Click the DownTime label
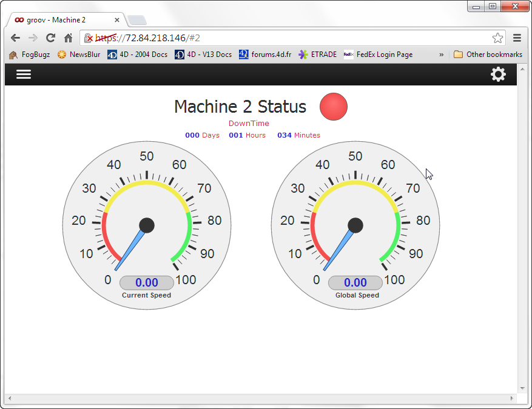This screenshot has height=409, width=532. (x=249, y=124)
